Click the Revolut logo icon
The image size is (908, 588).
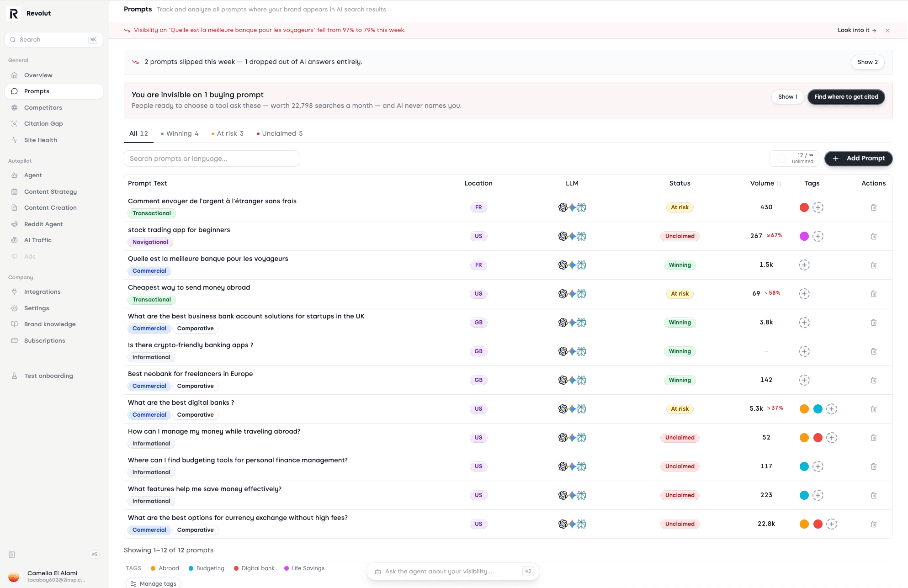click(14, 14)
